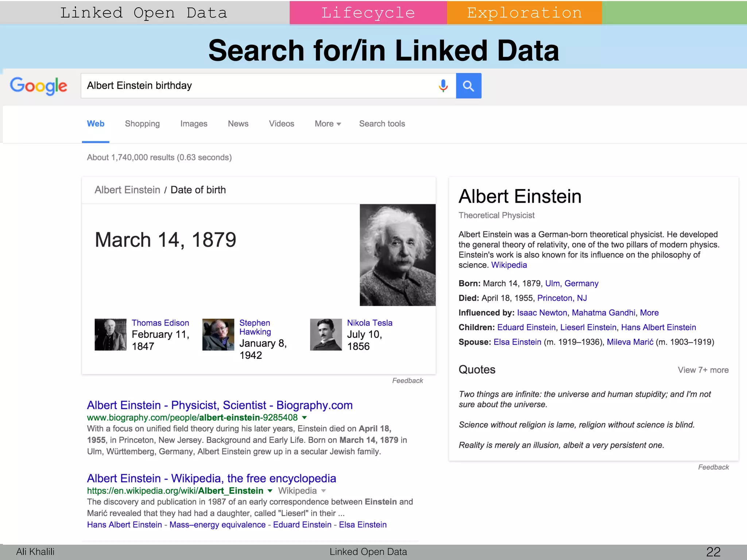The image size is (747, 560).
Task: Click Thomas Edison thumbnail image
Action: [x=111, y=335]
